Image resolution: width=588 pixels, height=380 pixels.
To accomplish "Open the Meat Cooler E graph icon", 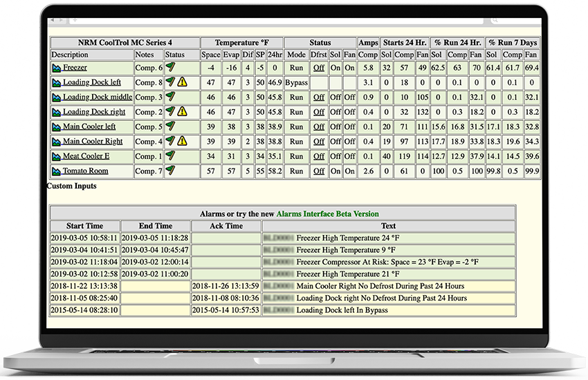I will [56, 157].
